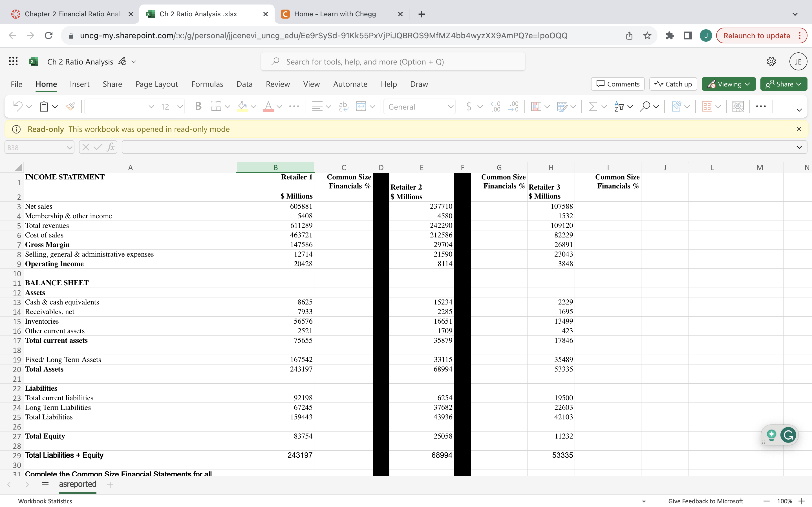Open the Comments panel

pyautogui.click(x=617, y=84)
